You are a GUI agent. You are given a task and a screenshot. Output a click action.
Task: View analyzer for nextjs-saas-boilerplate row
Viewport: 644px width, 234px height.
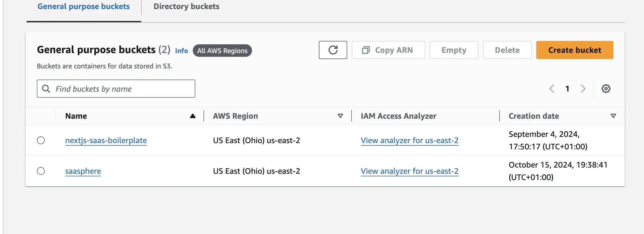click(410, 140)
